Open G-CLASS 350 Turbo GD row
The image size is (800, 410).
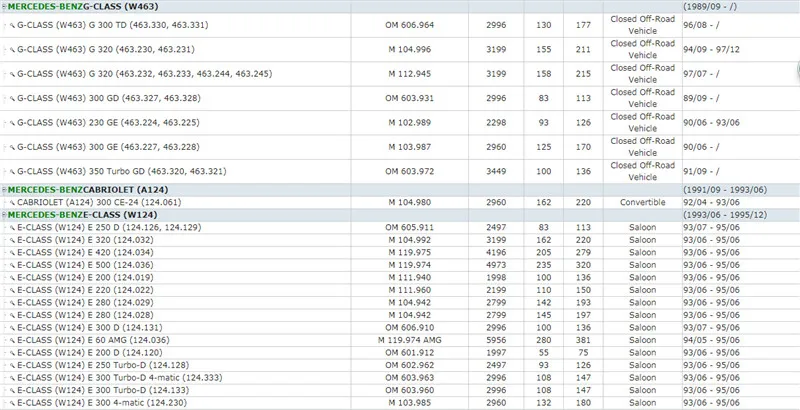tap(400, 171)
